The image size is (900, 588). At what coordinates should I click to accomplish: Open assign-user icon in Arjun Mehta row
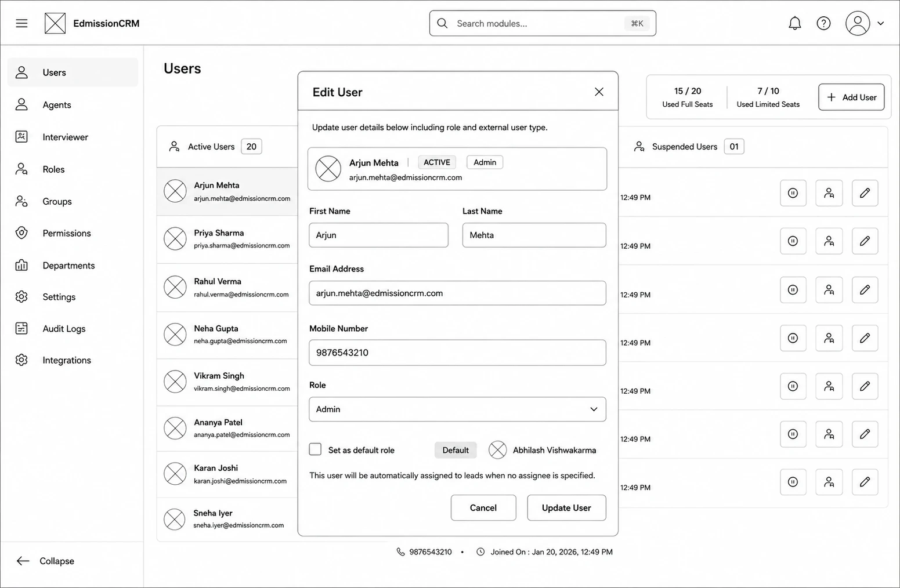pyautogui.click(x=829, y=193)
